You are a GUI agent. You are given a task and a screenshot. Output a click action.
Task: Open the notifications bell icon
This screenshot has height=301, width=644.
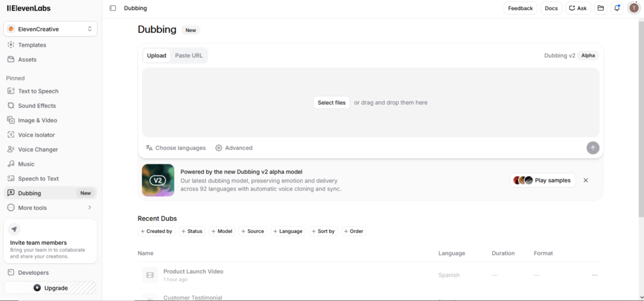[x=617, y=8]
